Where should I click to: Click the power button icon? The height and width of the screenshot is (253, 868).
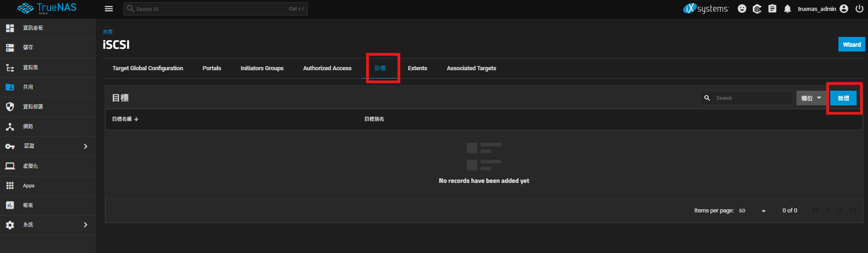[x=859, y=9]
